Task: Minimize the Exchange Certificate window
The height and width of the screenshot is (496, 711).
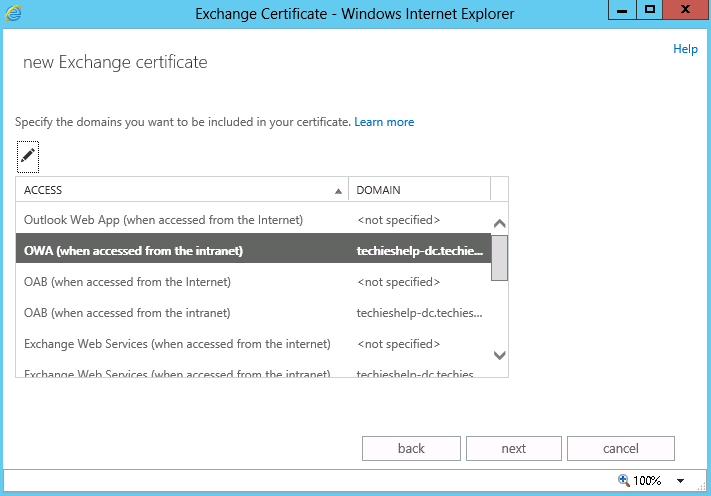Action: click(x=622, y=10)
